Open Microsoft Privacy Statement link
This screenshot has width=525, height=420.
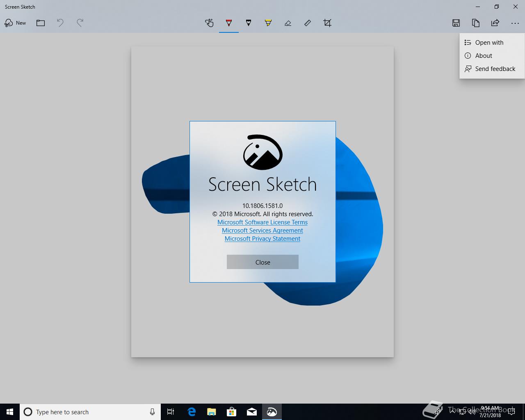[262, 239]
